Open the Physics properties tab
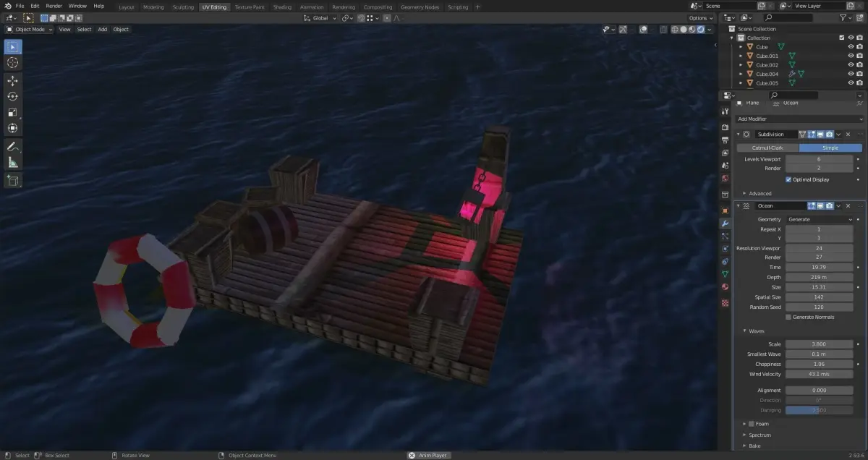The image size is (868, 460). point(725,249)
